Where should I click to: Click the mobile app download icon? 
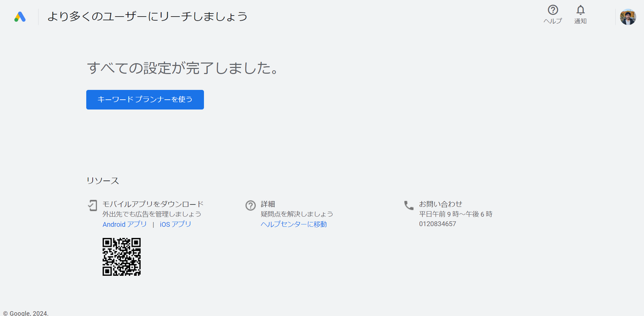pyautogui.click(x=92, y=205)
